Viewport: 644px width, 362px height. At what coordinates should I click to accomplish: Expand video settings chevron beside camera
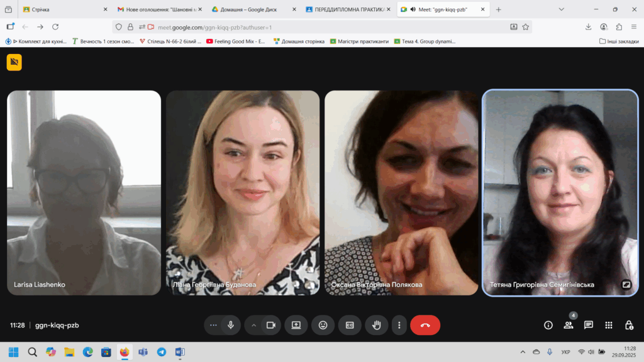coord(254,325)
